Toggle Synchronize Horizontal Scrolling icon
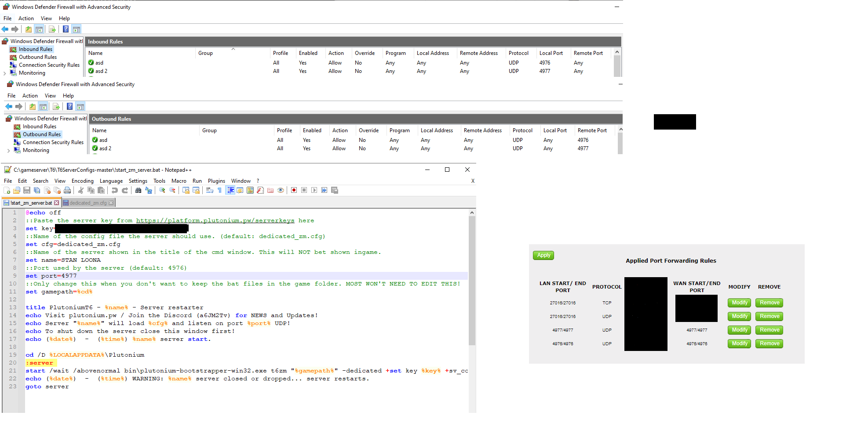The width and height of the screenshot is (868, 441). pyautogui.click(x=196, y=190)
